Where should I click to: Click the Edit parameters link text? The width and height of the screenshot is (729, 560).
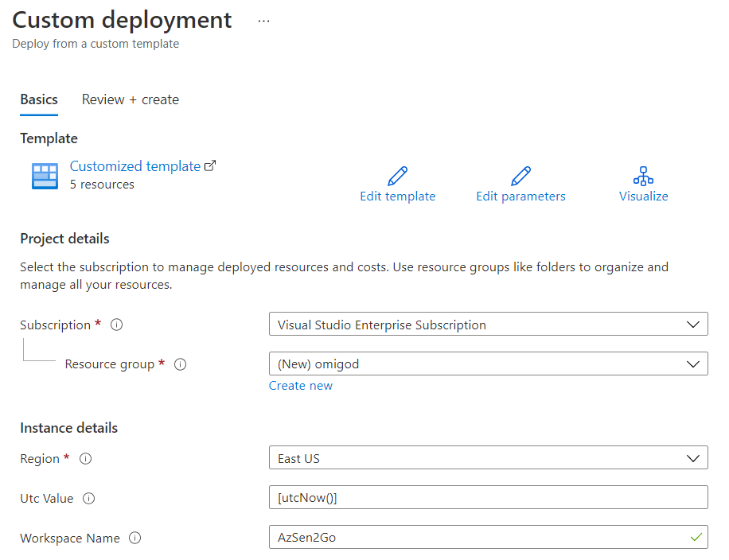pos(520,196)
